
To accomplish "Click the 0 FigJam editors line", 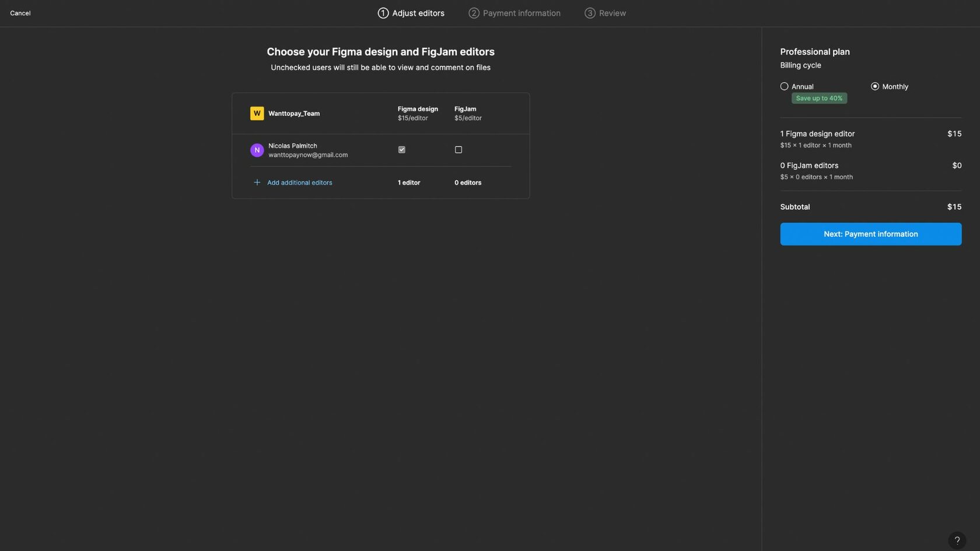I will tap(809, 166).
